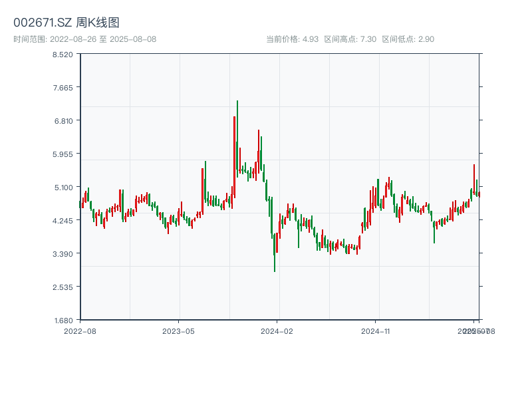Click the y-axis value 6.810
This screenshot has height=399, width=532.
pos(63,121)
